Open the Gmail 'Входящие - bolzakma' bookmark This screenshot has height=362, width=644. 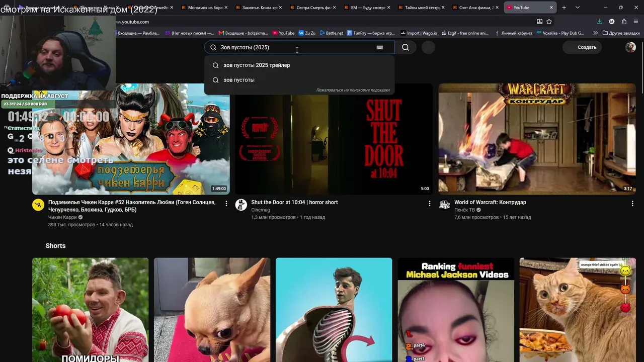tap(243, 33)
